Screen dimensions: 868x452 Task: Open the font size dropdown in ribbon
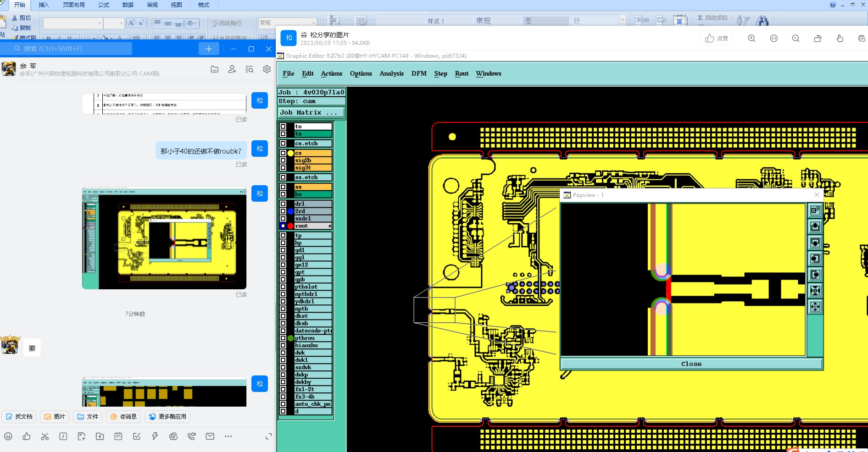click(x=121, y=23)
